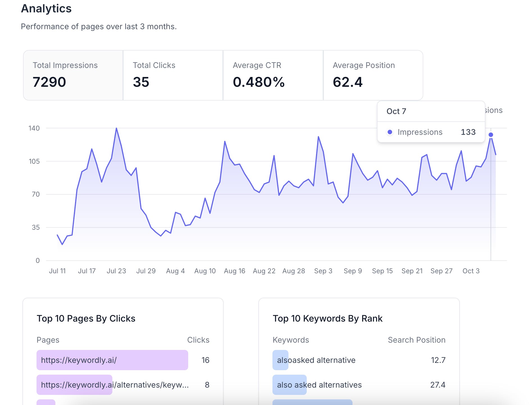Select the Average Position metric tab
Screen dimensions: 532x405
coord(373,75)
